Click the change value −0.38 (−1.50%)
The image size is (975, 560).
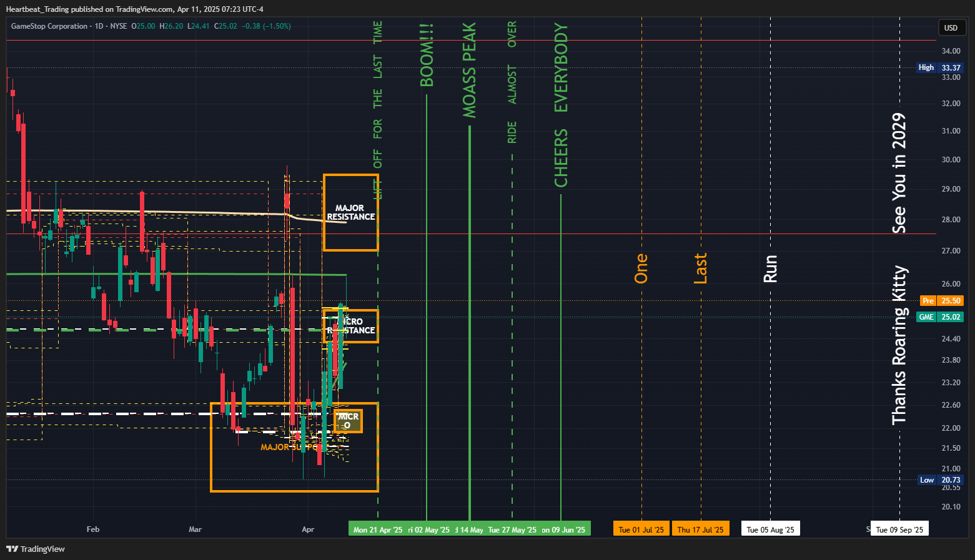pos(267,26)
